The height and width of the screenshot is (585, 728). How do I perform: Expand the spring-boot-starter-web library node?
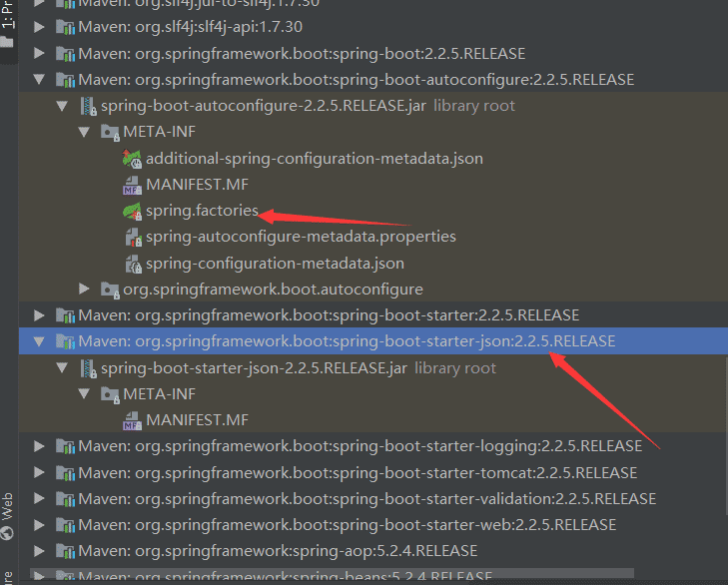40,525
